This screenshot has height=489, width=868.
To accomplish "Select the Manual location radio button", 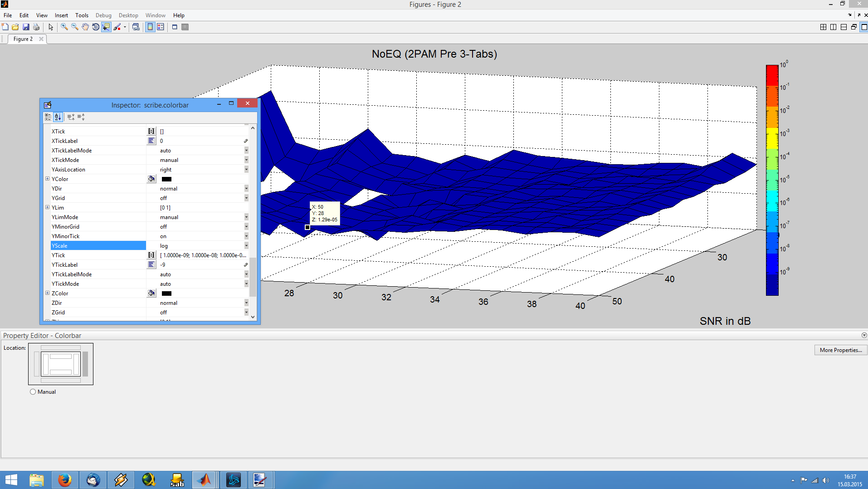I will (33, 392).
